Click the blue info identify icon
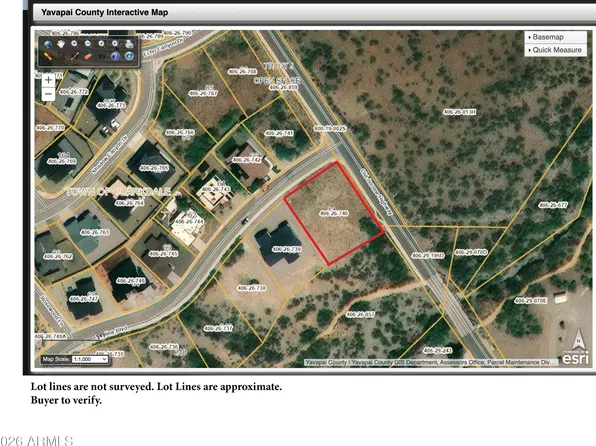 pos(129,57)
